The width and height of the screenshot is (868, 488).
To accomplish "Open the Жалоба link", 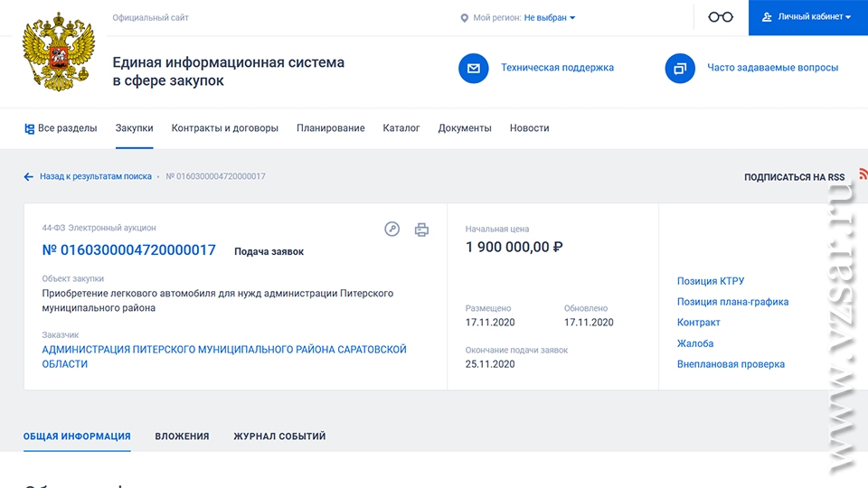I will pyautogui.click(x=694, y=343).
